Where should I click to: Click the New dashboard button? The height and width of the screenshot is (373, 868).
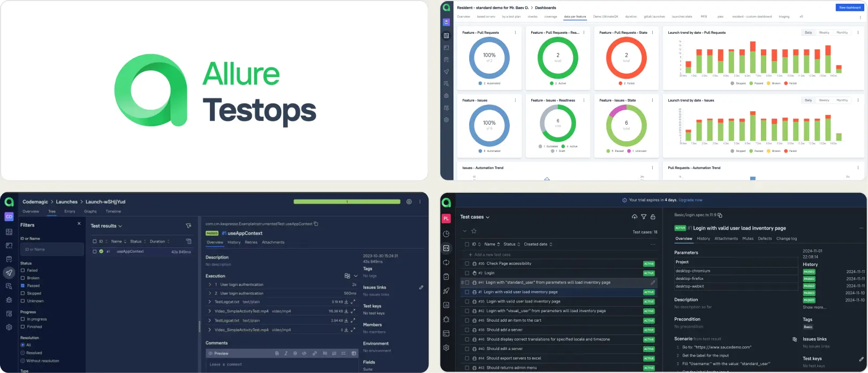tap(849, 7)
